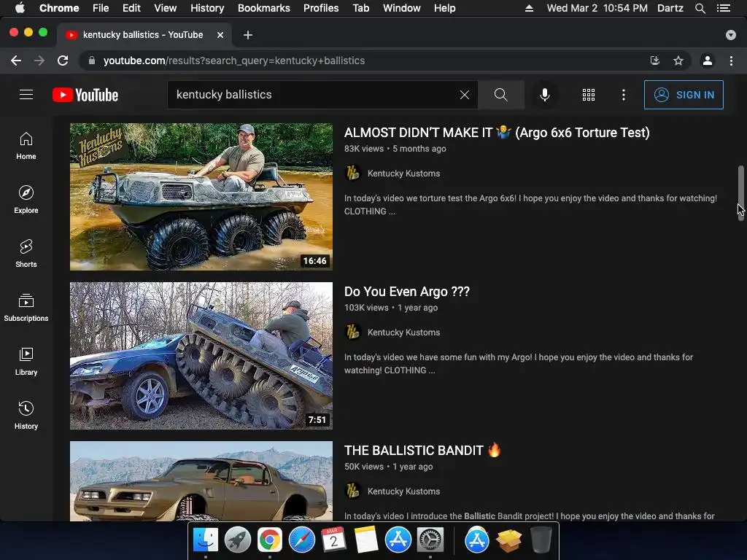Open the Do You Even Argo ??? title
This screenshot has width=747, height=560.
[407, 292]
